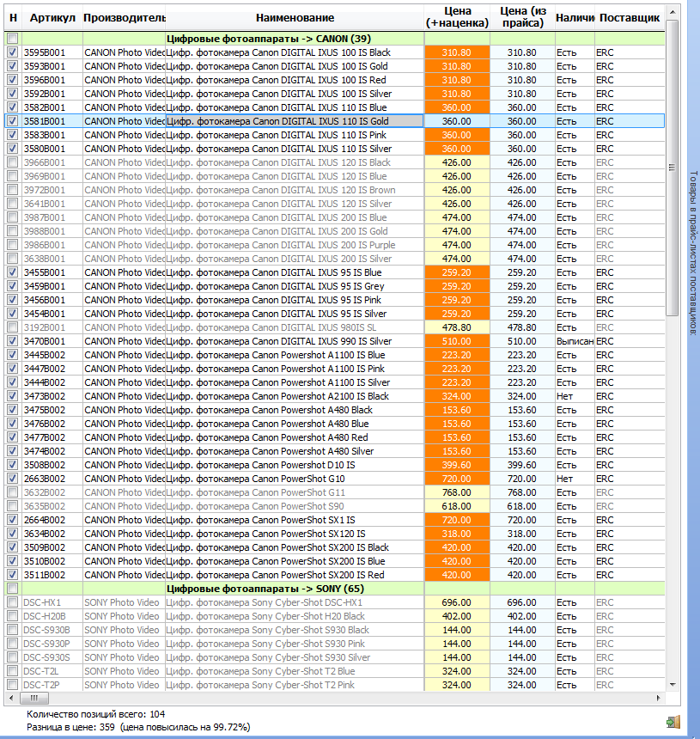Click price 618.00 of PowerShot S90
The height and width of the screenshot is (739, 700).
(x=457, y=506)
